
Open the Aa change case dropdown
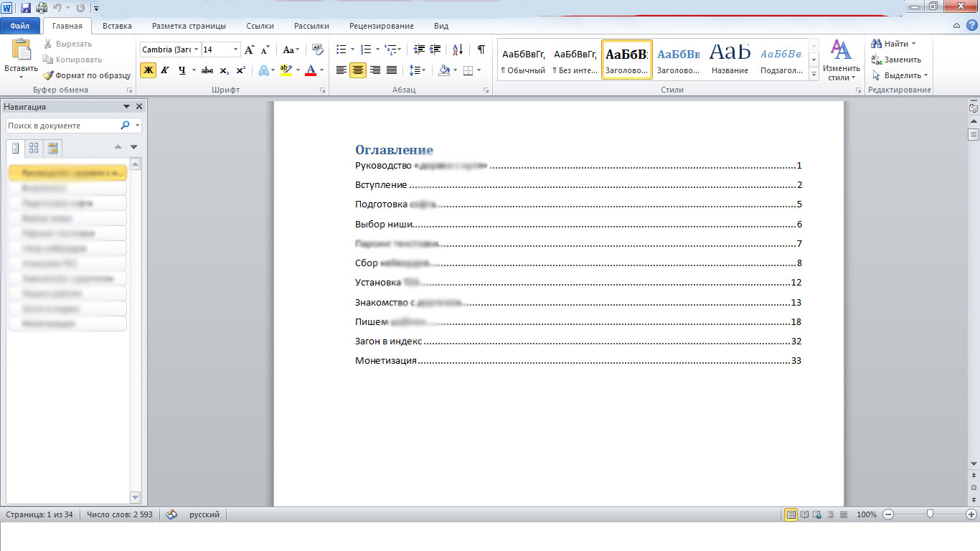pyautogui.click(x=291, y=50)
